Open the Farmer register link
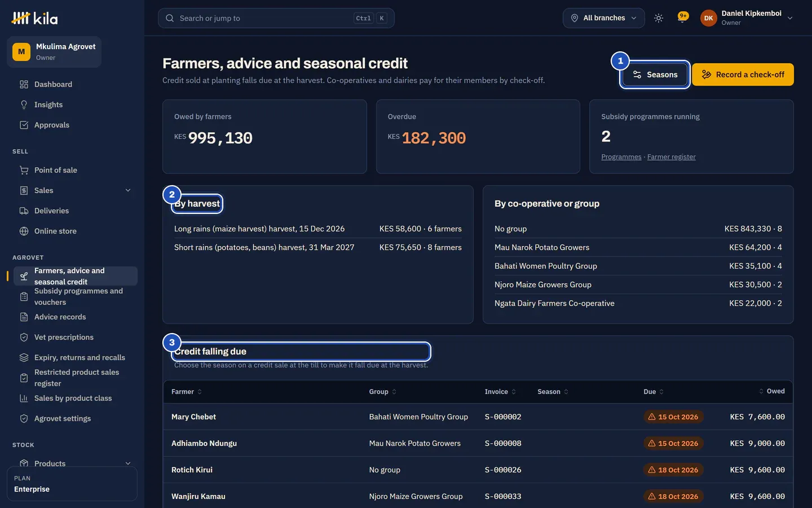812x508 pixels. point(671,157)
